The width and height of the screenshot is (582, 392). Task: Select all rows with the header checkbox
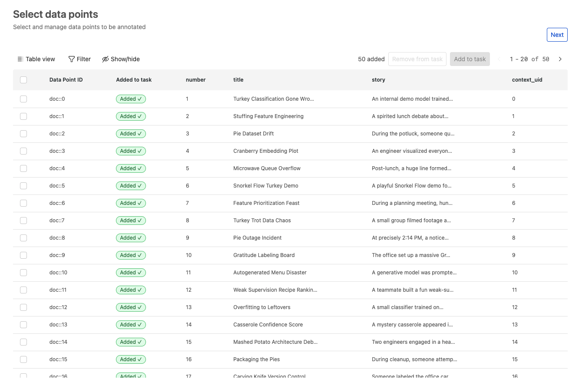tap(23, 80)
